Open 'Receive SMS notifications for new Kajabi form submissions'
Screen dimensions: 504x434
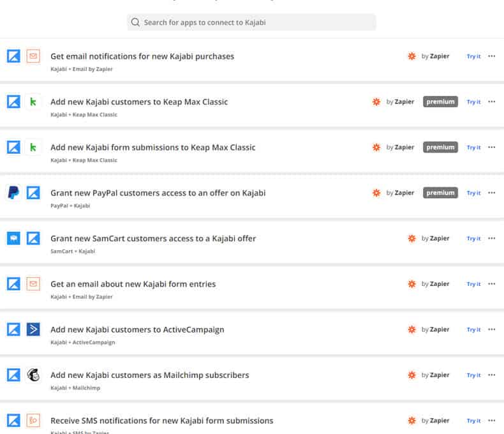tap(161, 421)
